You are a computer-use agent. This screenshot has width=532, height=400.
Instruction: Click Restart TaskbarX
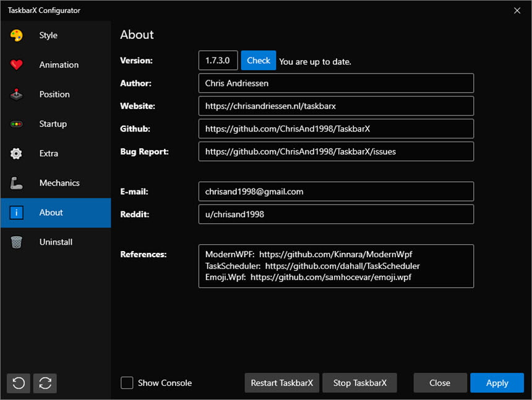click(x=282, y=383)
